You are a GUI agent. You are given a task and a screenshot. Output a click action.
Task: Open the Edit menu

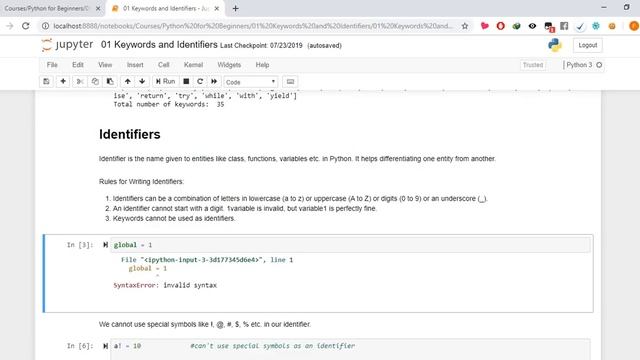78,65
